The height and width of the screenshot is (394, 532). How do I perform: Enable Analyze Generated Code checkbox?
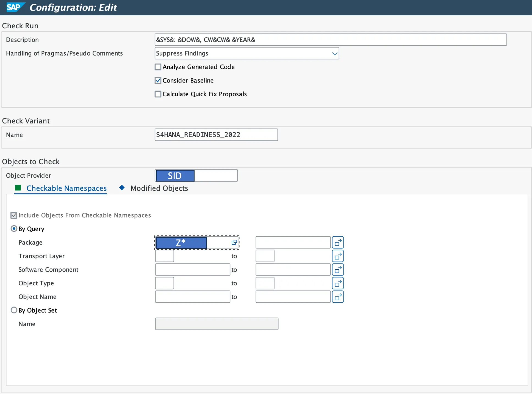158,67
